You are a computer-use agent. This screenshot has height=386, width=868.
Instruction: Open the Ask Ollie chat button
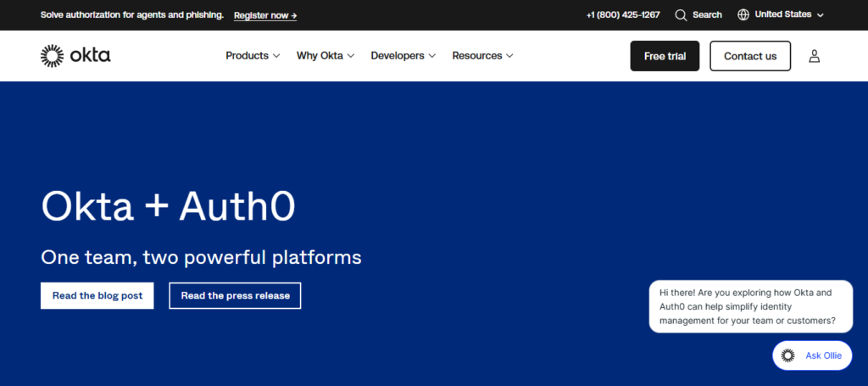coord(812,355)
